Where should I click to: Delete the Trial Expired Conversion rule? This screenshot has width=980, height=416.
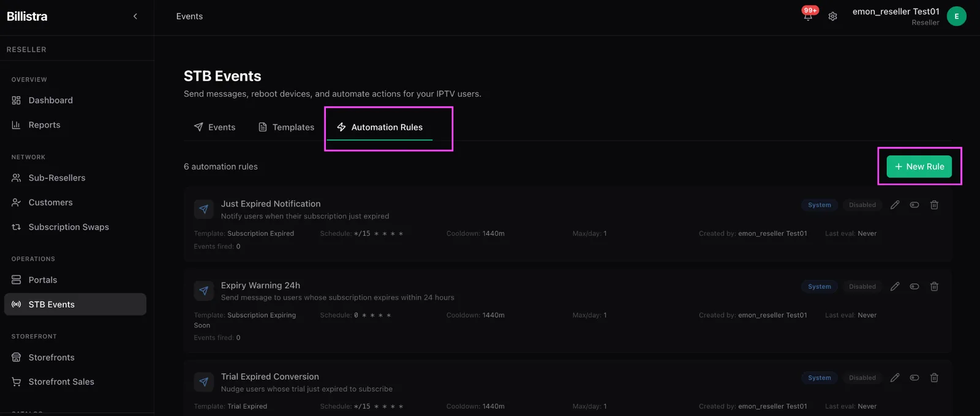(934, 378)
